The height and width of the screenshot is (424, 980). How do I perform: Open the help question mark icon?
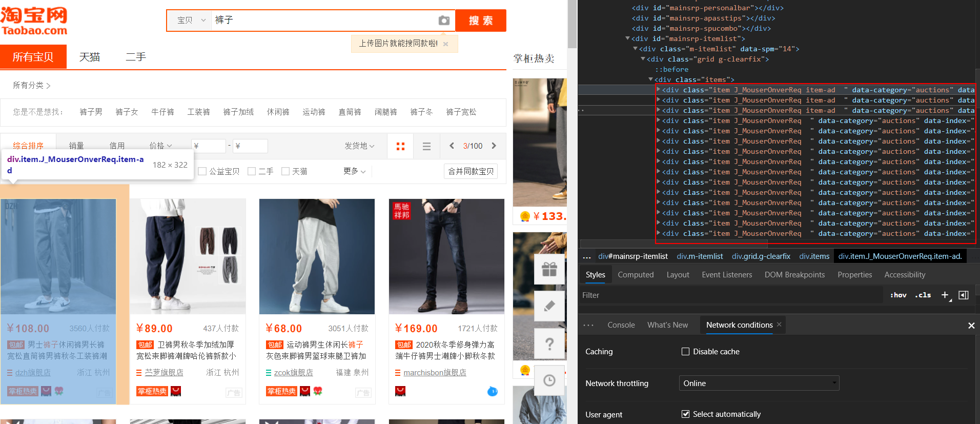pyautogui.click(x=549, y=344)
